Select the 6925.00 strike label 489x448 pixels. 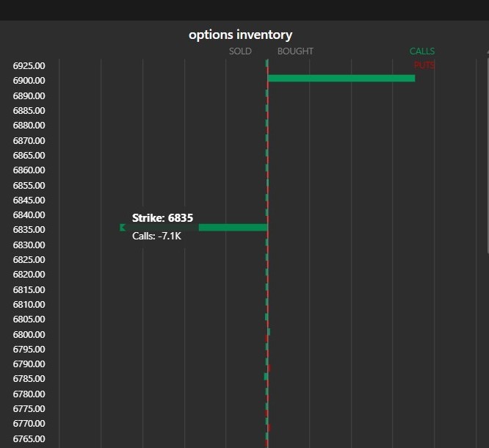point(29,66)
